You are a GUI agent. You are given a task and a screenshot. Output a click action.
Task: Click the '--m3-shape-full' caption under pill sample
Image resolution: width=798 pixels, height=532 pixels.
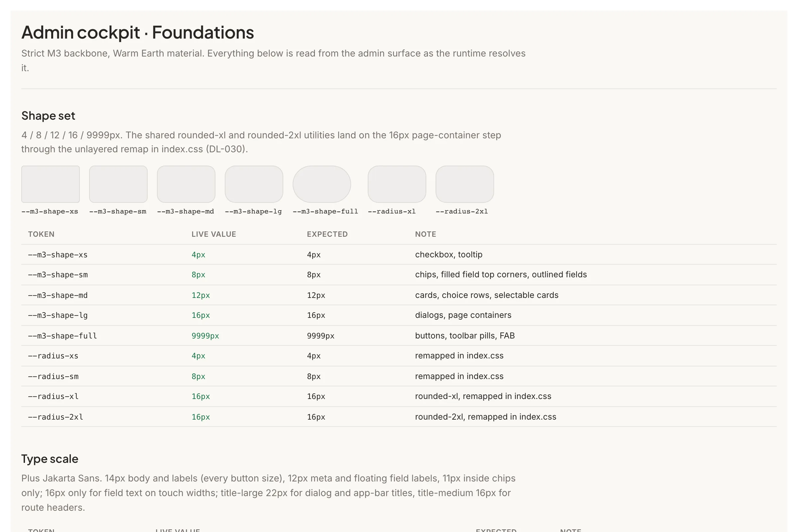point(326,211)
